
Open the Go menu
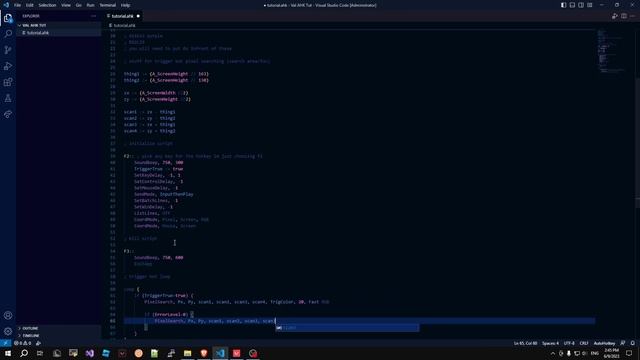pyautogui.click(x=79, y=5)
